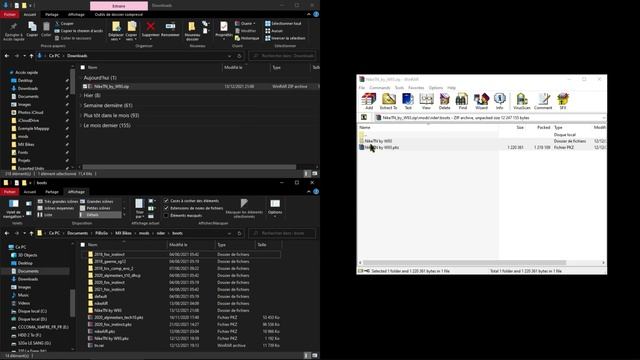Click Downloads file list horizontal scrollbar
This screenshot has width=640, height=360.
[x=189, y=167]
